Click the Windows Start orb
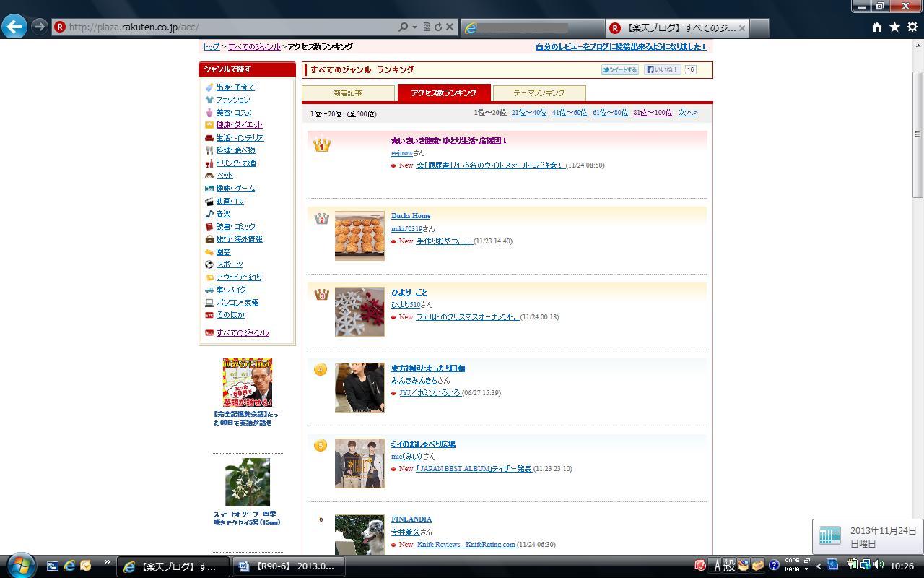Screen dimensions: 924x578 tap(20, 566)
